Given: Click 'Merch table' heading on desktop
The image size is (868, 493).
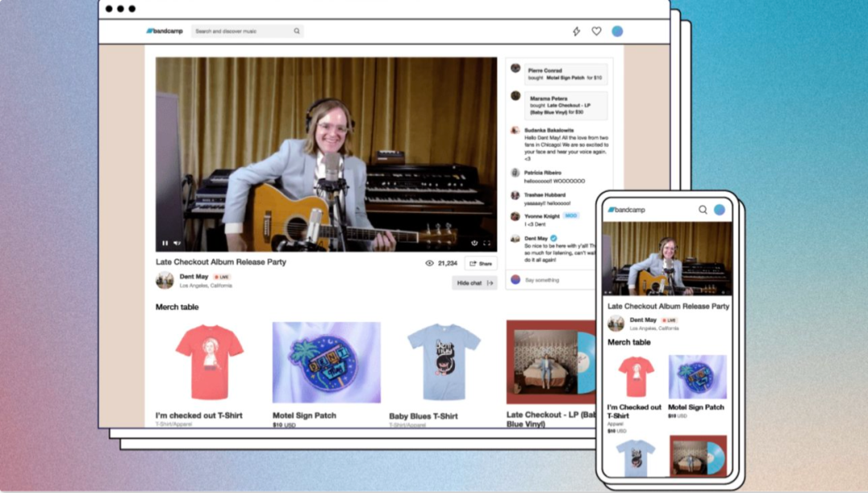Looking at the screenshot, I should (x=177, y=307).
